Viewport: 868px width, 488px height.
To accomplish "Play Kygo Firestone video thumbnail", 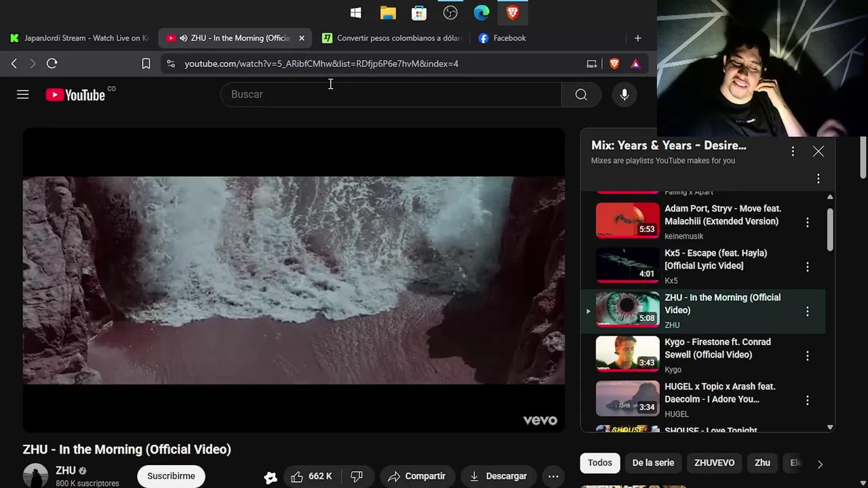I will pos(627,354).
